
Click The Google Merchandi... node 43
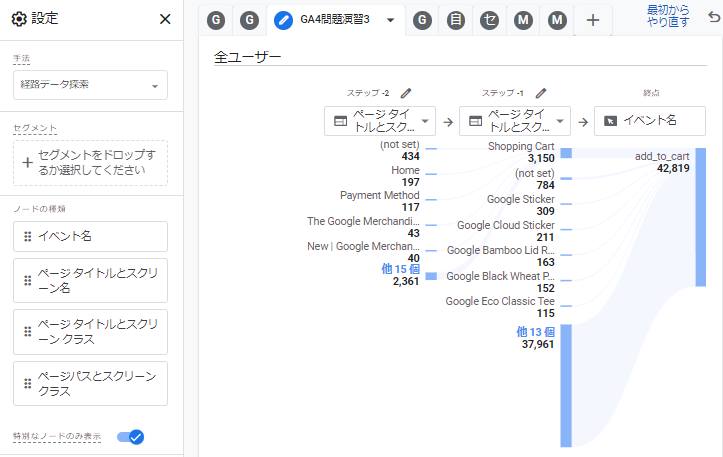pos(363,227)
